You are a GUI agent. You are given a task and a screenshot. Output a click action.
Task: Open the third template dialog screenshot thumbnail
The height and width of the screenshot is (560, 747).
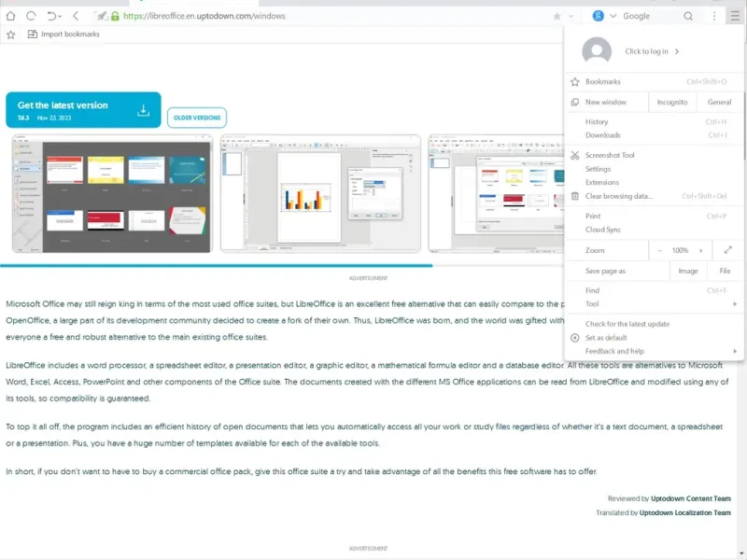[x=496, y=193]
